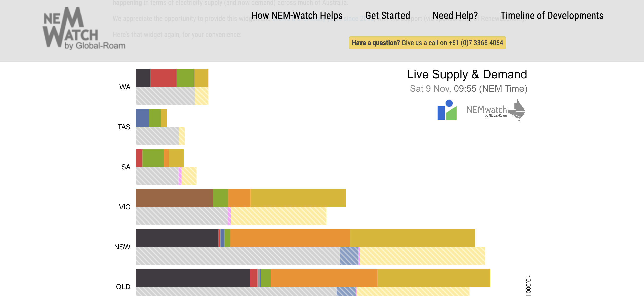Click the red gas segment in WA bar
This screenshot has width=644, height=296.
click(x=164, y=78)
